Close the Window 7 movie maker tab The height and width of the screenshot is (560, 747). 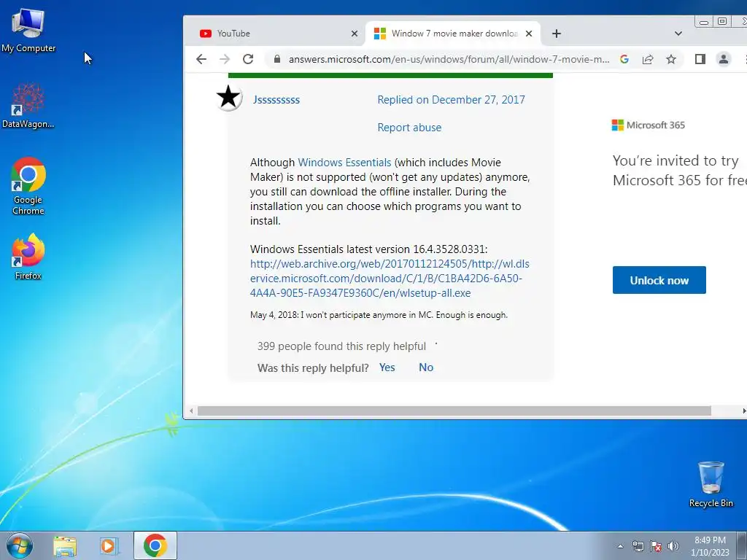(528, 34)
